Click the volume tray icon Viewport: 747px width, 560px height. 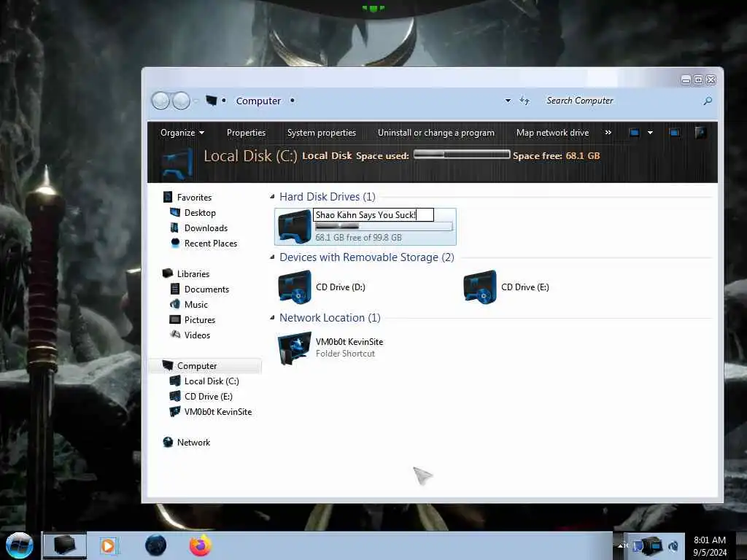tap(673, 545)
